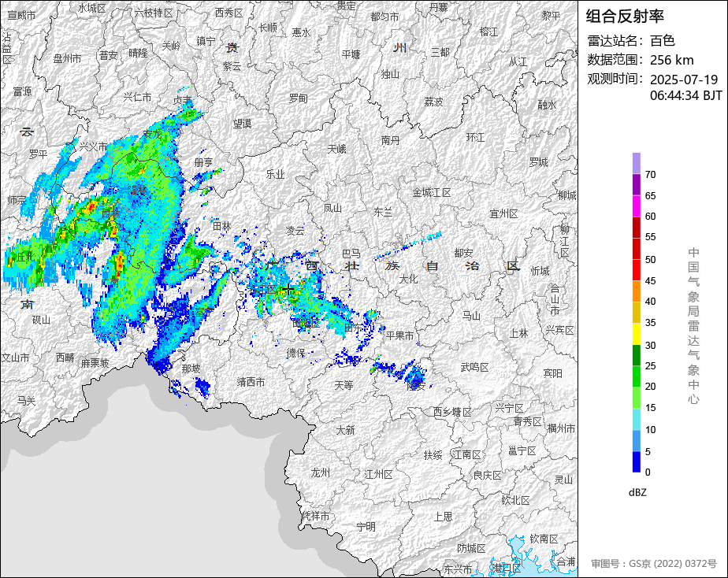
Task: Click the 组合反射率 title text
Action: [625, 17]
